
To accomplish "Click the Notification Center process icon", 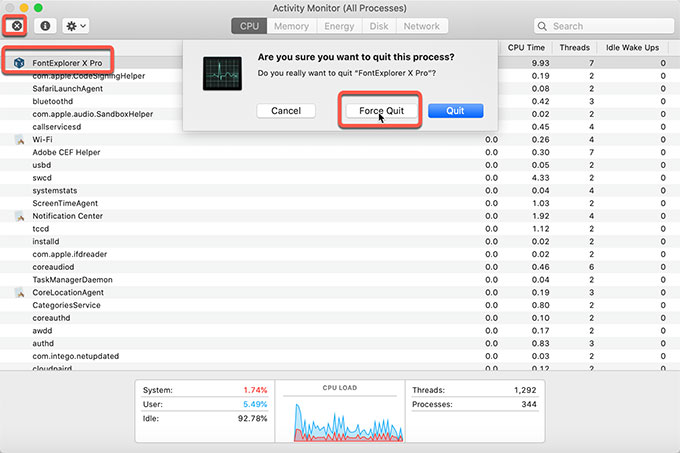I will pyautogui.click(x=20, y=216).
